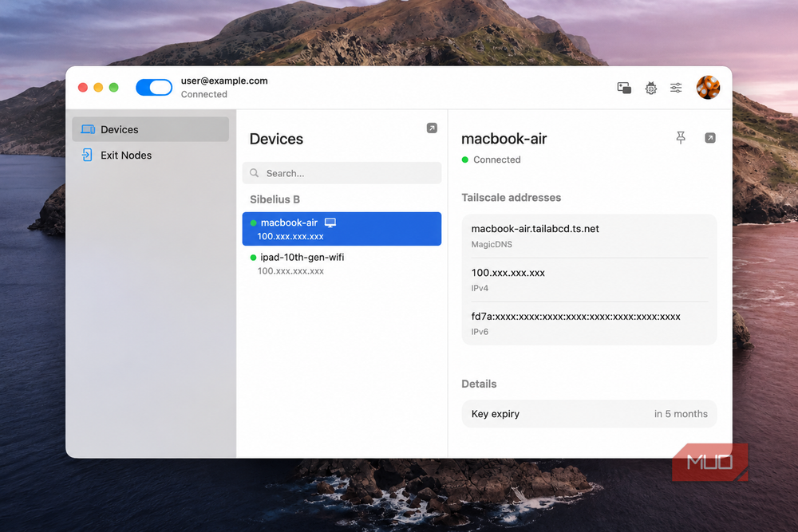
Task: Select the ipad-10th-gen-wifi device row
Action: click(342, 263)
